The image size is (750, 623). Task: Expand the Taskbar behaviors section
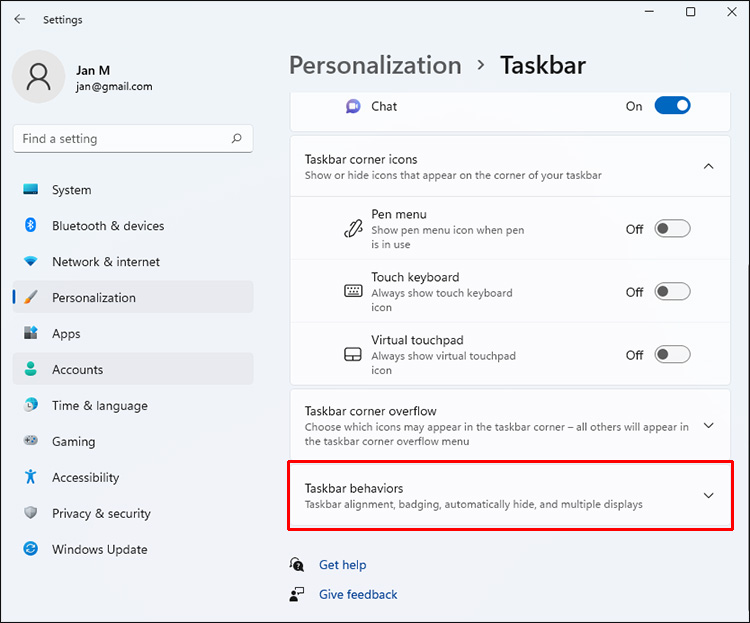pos(709,496)
